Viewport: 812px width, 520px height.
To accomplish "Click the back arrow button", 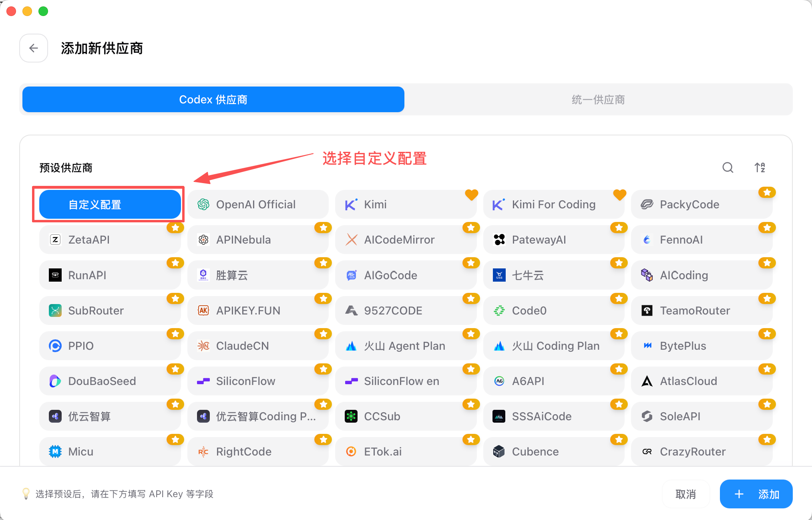I will [x=34, y=48].
